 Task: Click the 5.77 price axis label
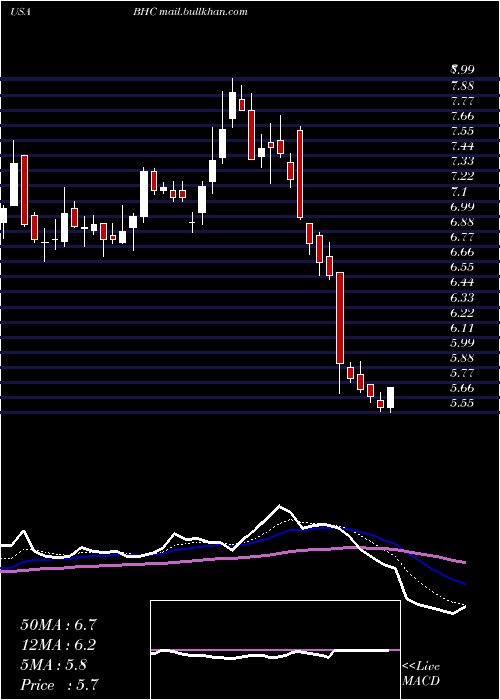pos(462,373)
